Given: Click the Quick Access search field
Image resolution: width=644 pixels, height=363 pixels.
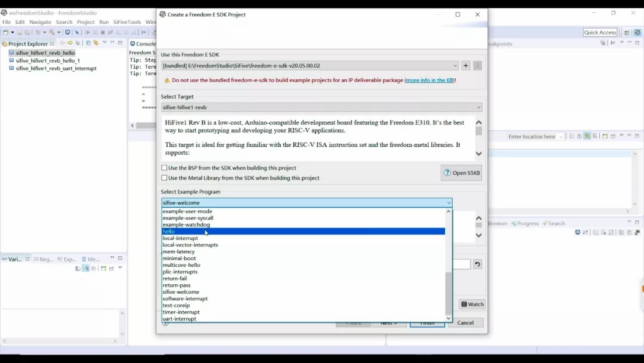Looking at the screenshot, I should click(x=600, y=32).
